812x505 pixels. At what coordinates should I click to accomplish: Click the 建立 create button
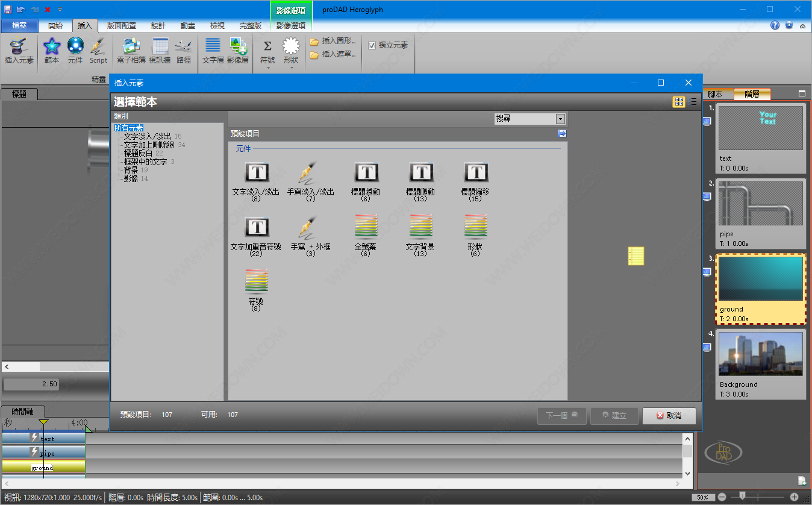614,416
